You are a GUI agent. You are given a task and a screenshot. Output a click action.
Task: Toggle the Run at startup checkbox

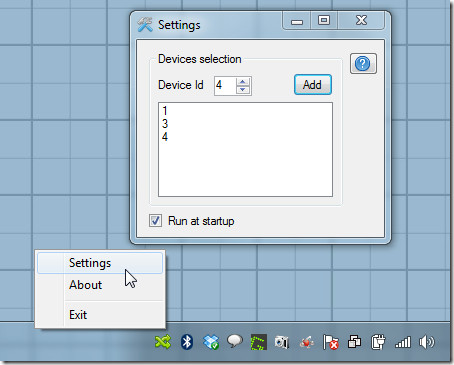point(155,221)
